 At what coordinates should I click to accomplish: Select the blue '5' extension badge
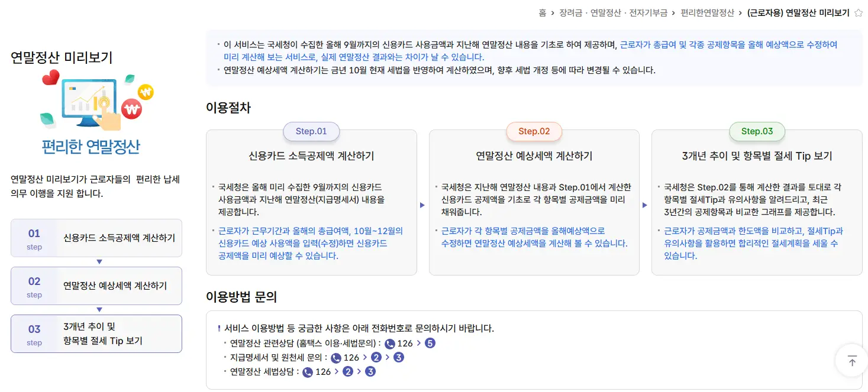[429, 343]
